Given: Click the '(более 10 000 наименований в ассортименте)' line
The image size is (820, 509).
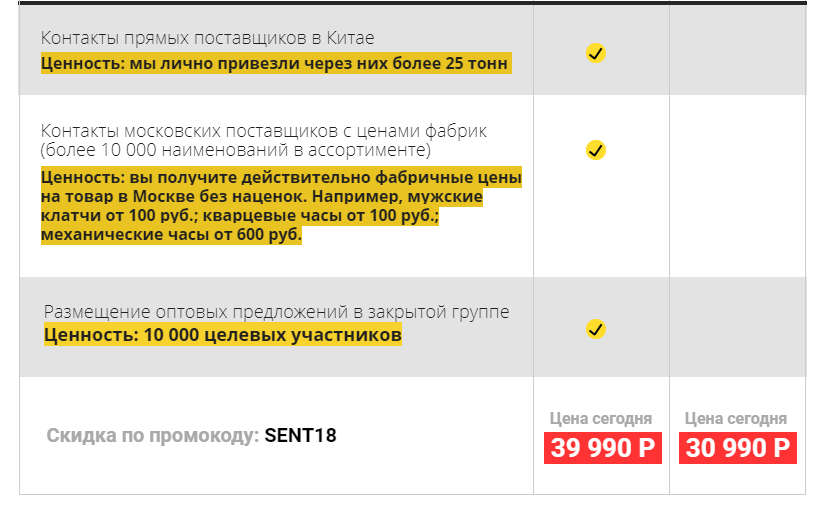Looking at the screenshot, I should pos(236,150).
